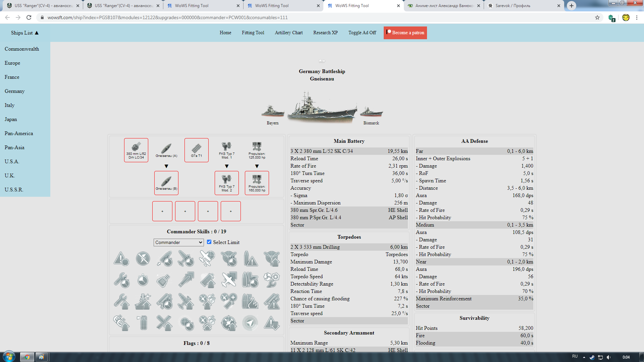The width and height of the screenshot is (644, 362).
Task: Collapse the Ships List menu
Action: (24, 33)
